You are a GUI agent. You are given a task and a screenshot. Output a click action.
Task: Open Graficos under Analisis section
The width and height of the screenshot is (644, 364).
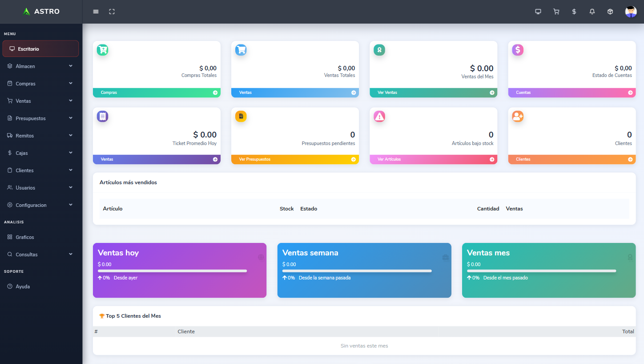coord(25,237)
